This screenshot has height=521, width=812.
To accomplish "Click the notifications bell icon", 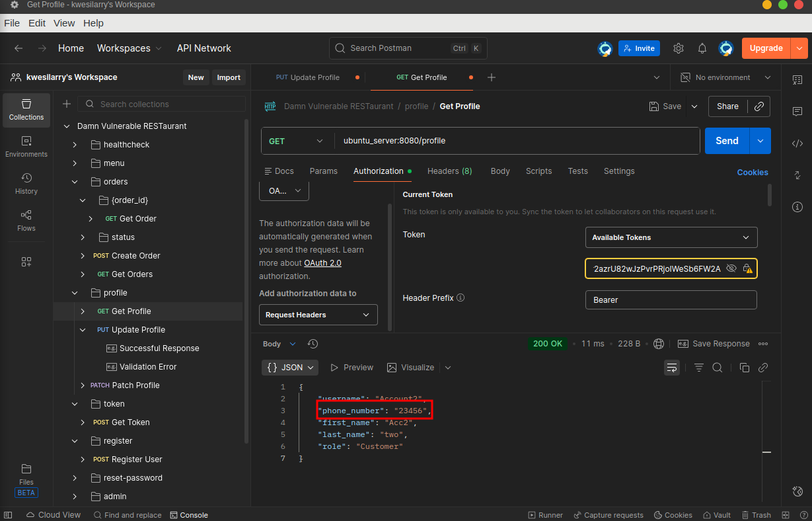I will click(x=702, y=48).
